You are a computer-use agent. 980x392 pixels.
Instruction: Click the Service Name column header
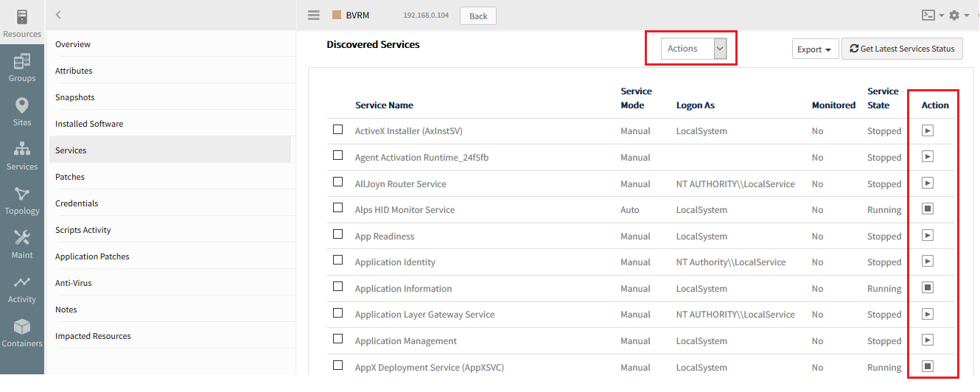(x=384, y=105)
